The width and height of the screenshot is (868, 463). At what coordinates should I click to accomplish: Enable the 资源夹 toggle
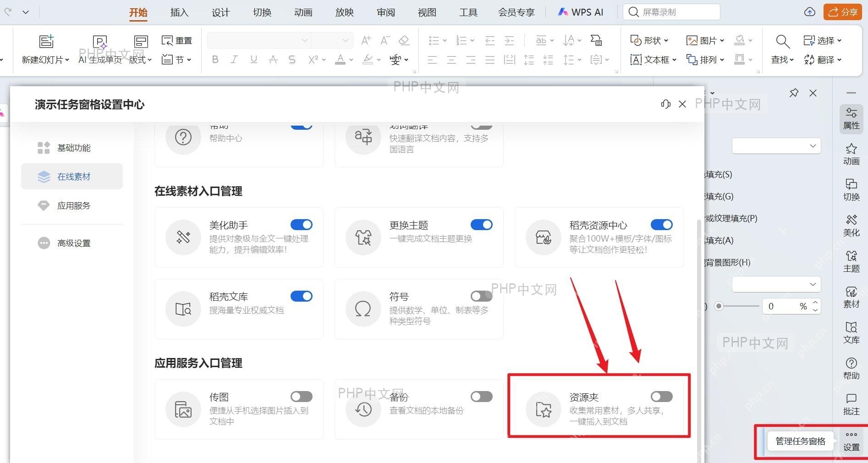[662, 397]
